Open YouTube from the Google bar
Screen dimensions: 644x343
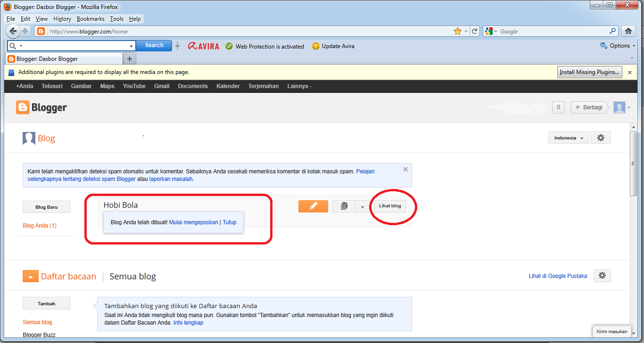pyautogui.click(x=134, y=86)
